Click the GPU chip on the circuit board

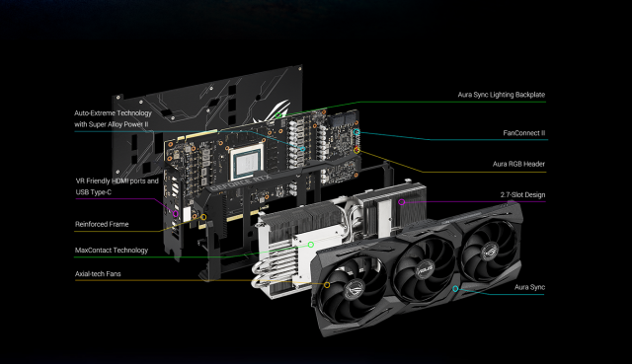pyautogui.click(x=246, y=162)
